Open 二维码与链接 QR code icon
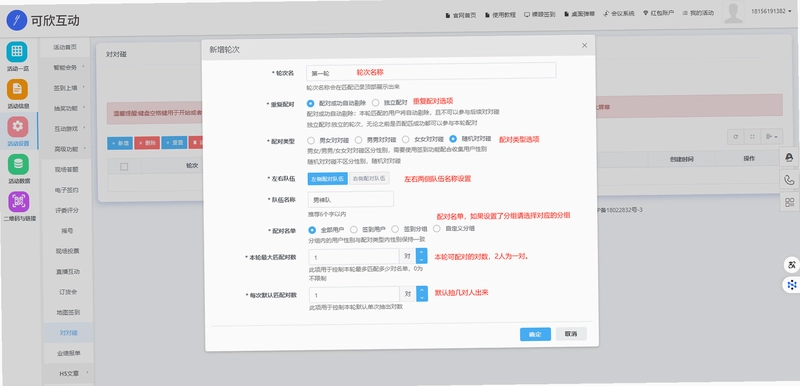Viewport: 800px width, 386px height. point(19,202)
